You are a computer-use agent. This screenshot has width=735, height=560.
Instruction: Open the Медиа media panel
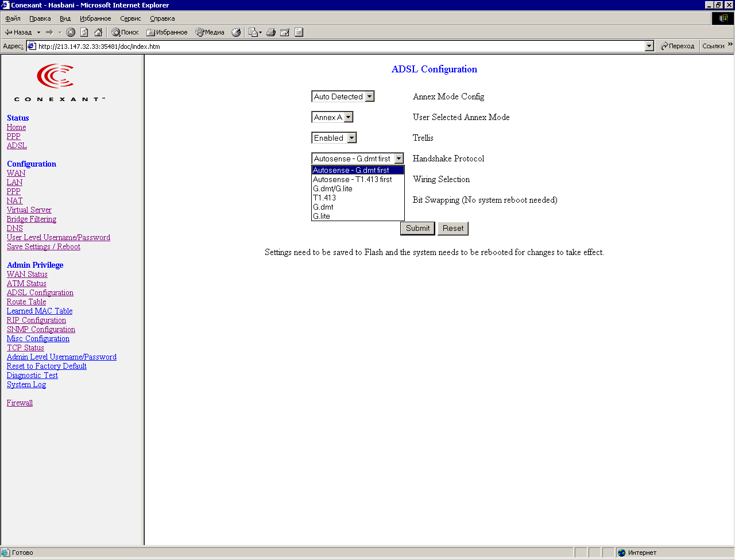click(x=210, y=32)
